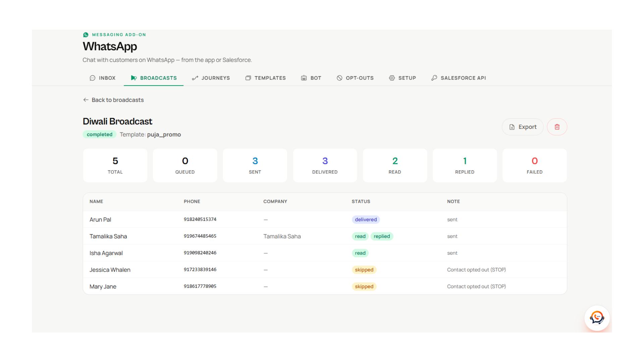Image resolution: width=644 pixels, height=362 pixels.
Task: Select the Arun Pal contact name
Action: (x=100, y=220)
